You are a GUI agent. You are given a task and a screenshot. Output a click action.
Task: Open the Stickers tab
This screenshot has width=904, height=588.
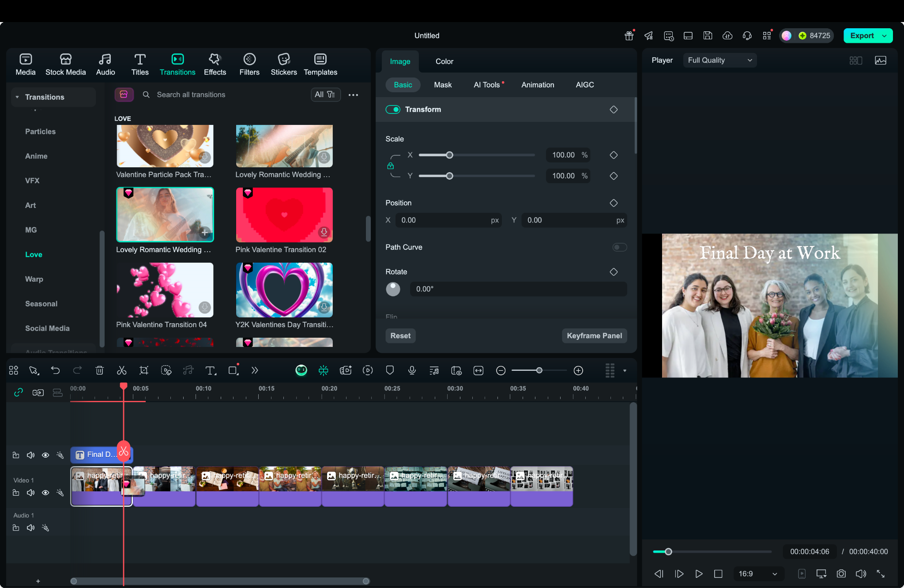click(x=284, y=64)
